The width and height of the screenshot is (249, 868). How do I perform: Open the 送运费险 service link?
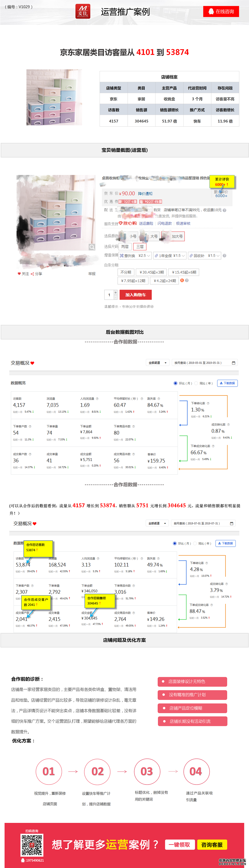146,223
